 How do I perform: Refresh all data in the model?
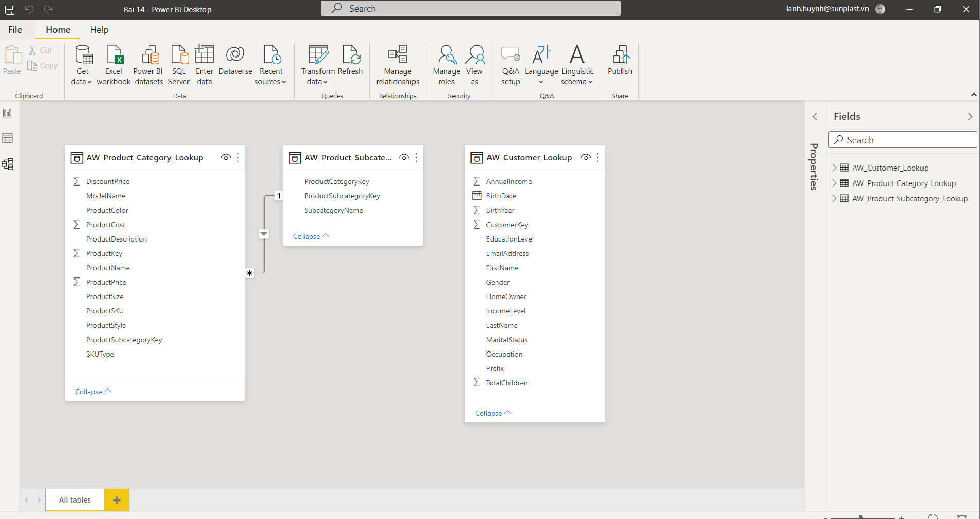pyautogui.click(x=351, y=61)
